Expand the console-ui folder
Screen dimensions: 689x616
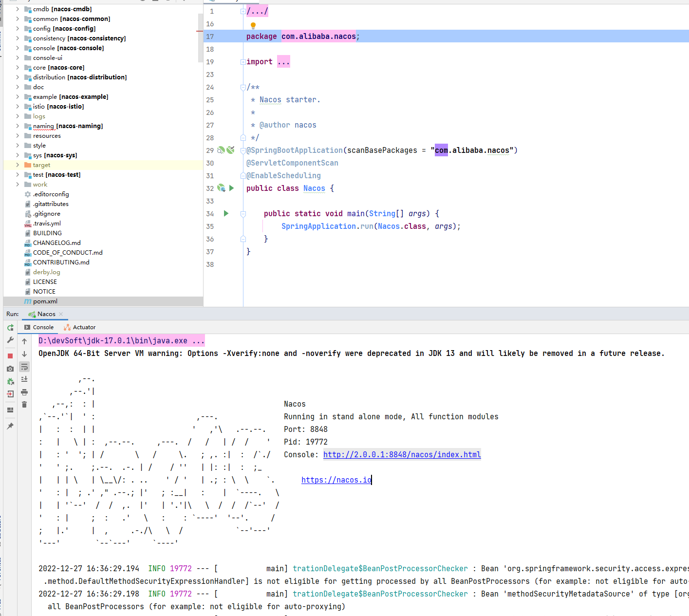point(18,58)
